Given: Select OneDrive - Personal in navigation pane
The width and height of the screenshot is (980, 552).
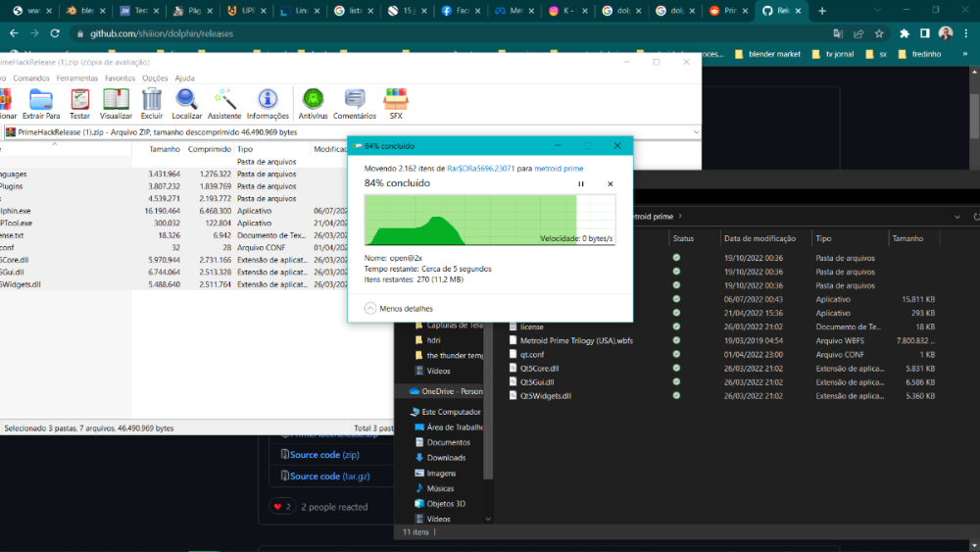Looking at the screenshot, I should [446, 391].
